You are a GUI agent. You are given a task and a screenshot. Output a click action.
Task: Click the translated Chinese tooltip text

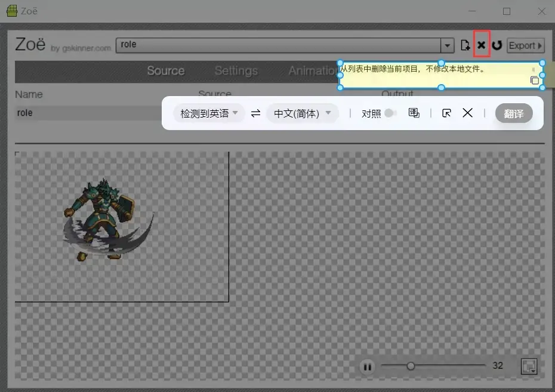(413, 69)
